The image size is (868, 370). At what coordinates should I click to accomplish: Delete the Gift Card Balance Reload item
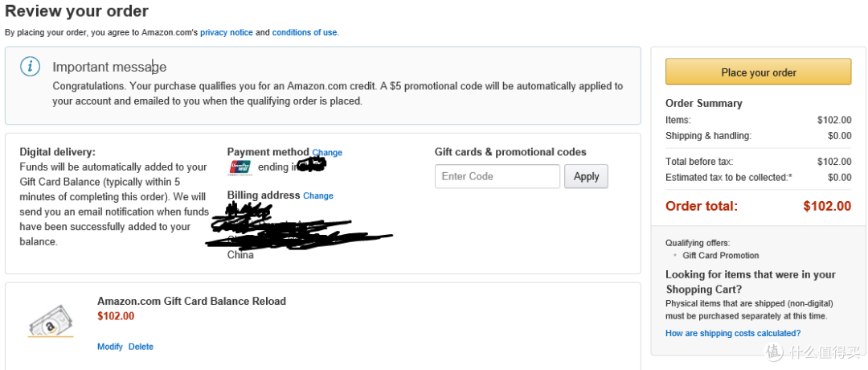(141, 347)
